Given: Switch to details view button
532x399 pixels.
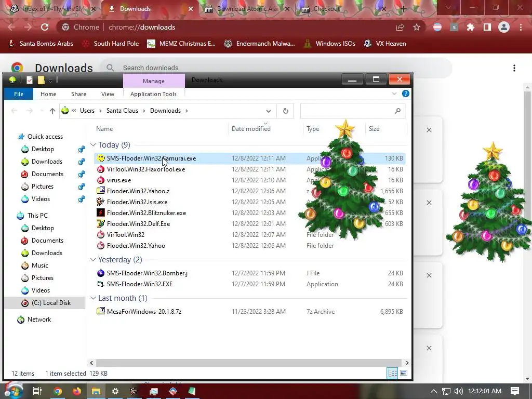Looking at the screenshot, I should (x=393, y=373).
